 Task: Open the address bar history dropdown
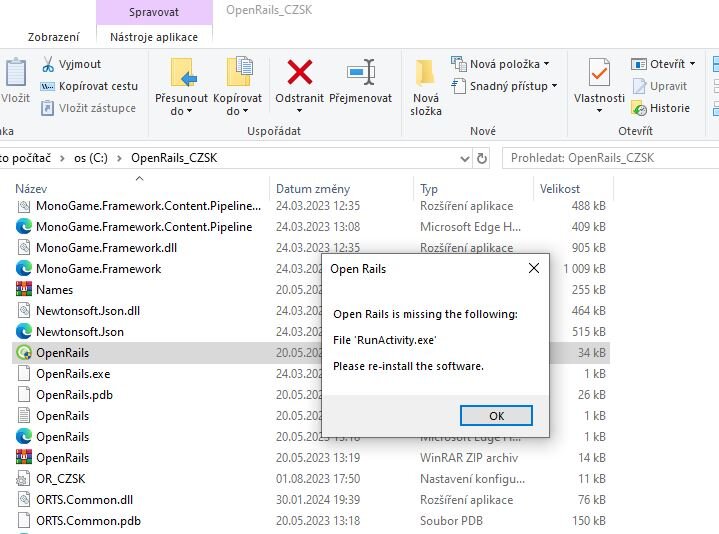(465, 159)
